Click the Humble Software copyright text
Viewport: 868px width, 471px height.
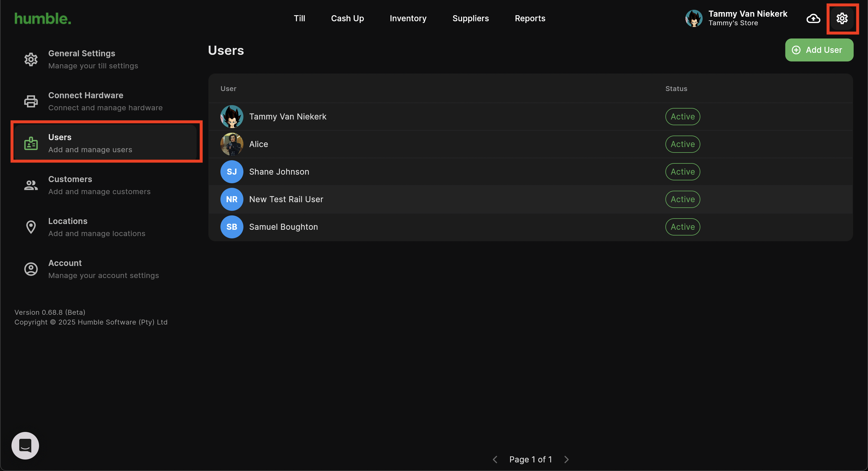point(91,322)
